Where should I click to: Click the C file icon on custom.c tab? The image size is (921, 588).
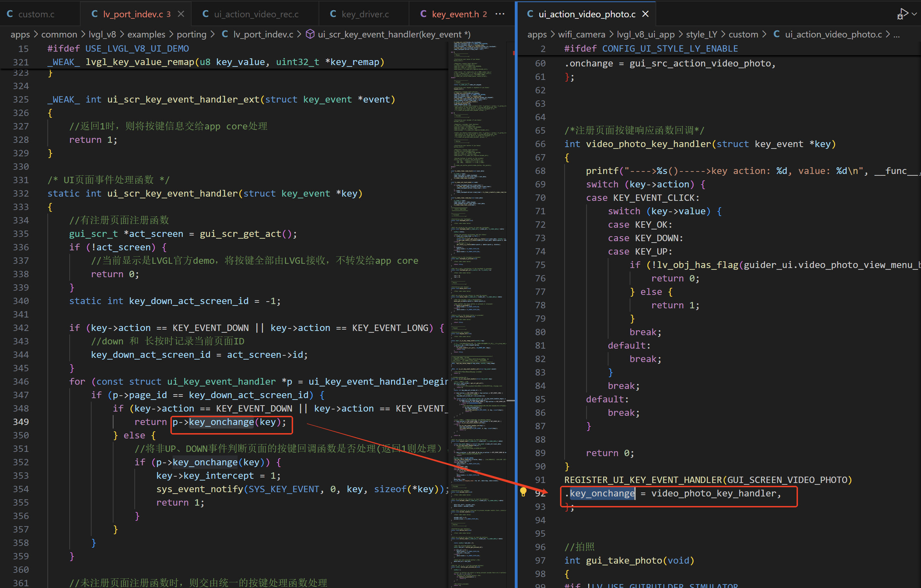10,14
